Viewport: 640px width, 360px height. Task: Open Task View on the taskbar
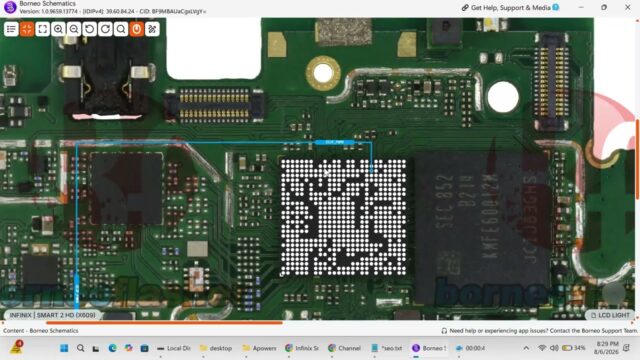coord(96,348)
